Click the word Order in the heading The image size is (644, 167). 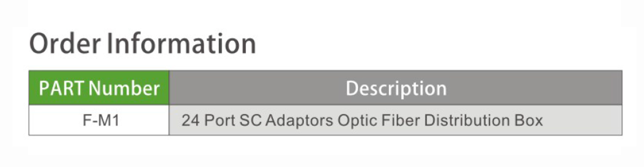pos(65,44)
